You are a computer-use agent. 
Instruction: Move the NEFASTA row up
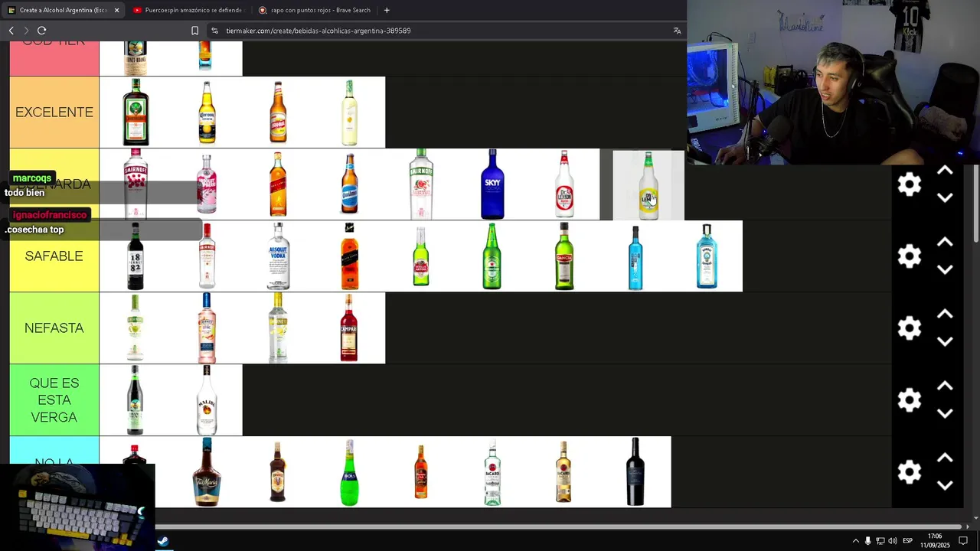[945, 315]
